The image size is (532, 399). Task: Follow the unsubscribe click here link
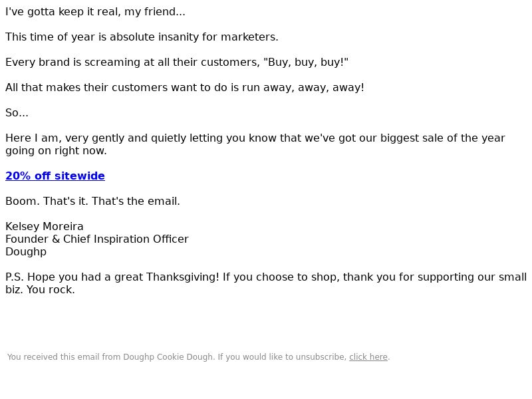[368, 357]
